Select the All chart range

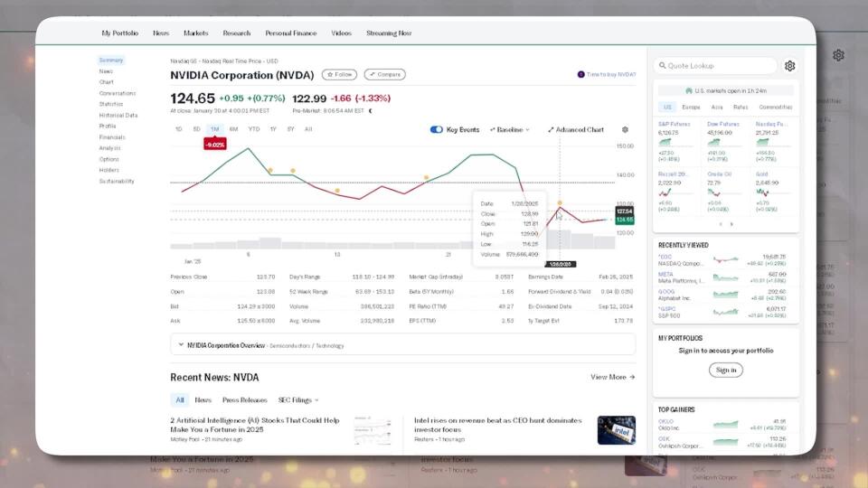(x=308, y=129)
